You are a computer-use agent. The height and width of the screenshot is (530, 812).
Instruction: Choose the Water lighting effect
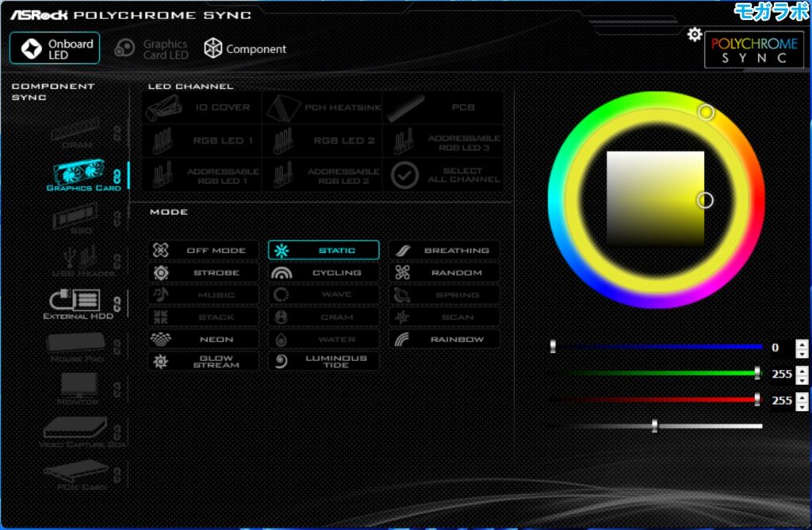point(324,339)
